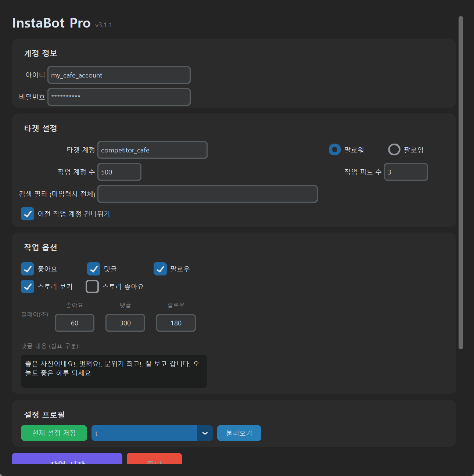Viewport: 474px width, 476px height.
Task: Click the 계정 정보 section heading
Action: (40, 53)
